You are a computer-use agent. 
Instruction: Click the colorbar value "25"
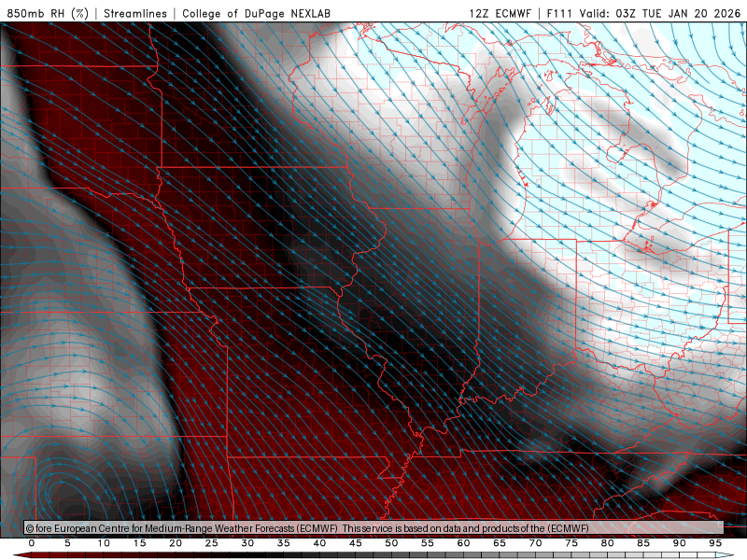pyautogui.click(x=212, y=543)
